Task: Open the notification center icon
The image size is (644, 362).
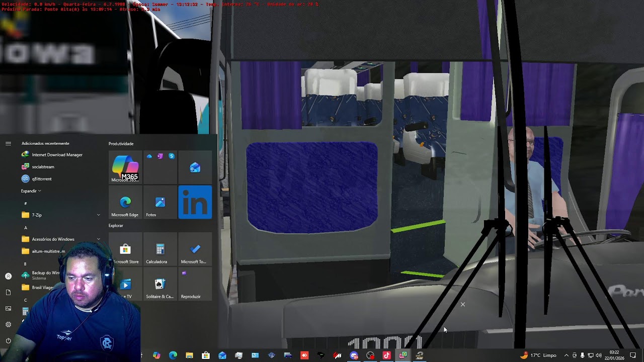Action: click(633, 355)
